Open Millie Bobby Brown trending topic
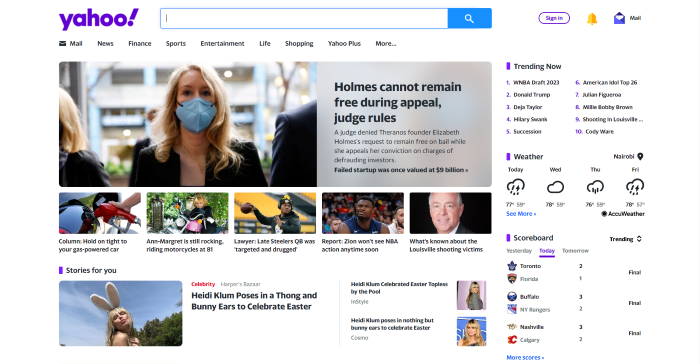Image resolution: width=700 pixels, height=364 pixels. 608,107
